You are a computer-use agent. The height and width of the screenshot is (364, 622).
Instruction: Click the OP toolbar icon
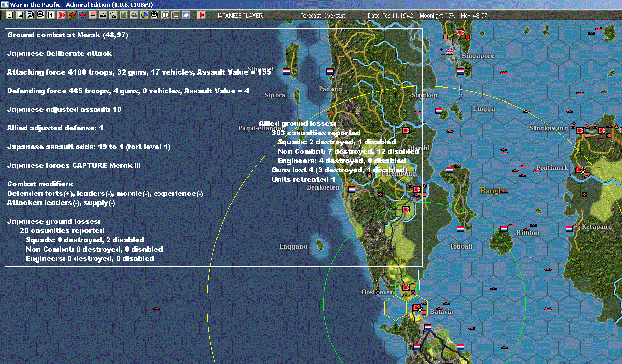[165, 15]
